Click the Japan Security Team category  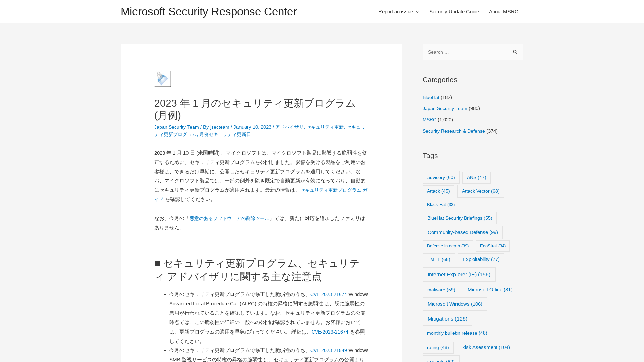click(x=444, y=108)
